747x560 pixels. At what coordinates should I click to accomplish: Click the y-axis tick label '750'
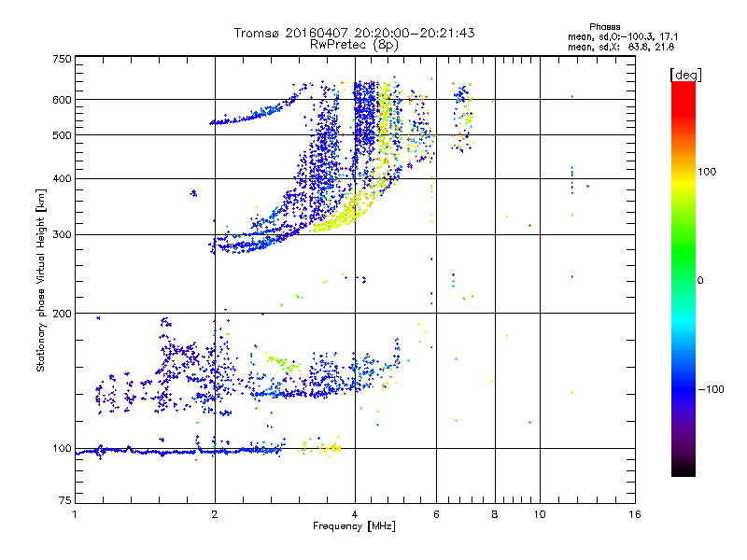click(62, 59)
